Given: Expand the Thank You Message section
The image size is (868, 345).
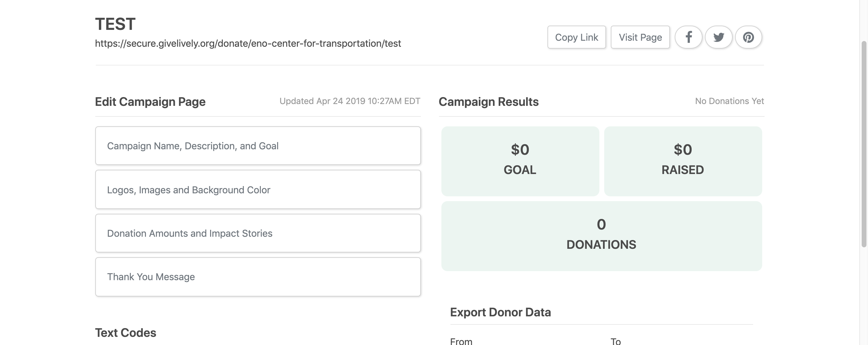Looking at the screenshot, I should (258, 277).
